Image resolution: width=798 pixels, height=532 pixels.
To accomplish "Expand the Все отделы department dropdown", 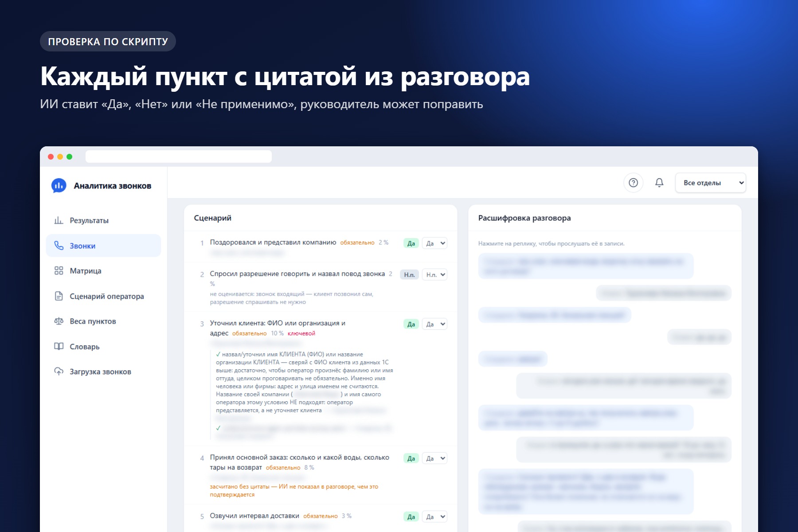I will point(711,183).
